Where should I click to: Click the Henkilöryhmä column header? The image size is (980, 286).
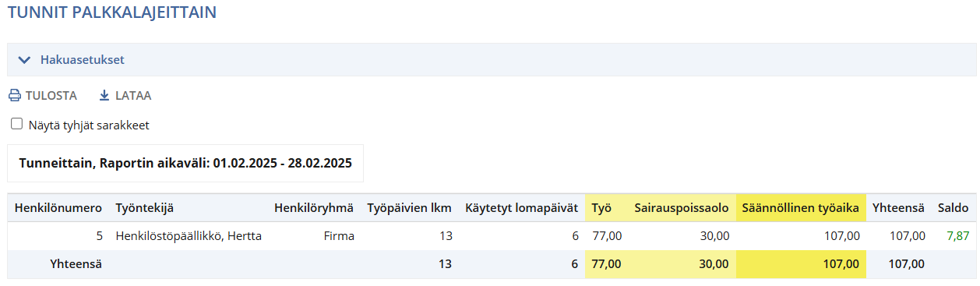coord(314,208)
